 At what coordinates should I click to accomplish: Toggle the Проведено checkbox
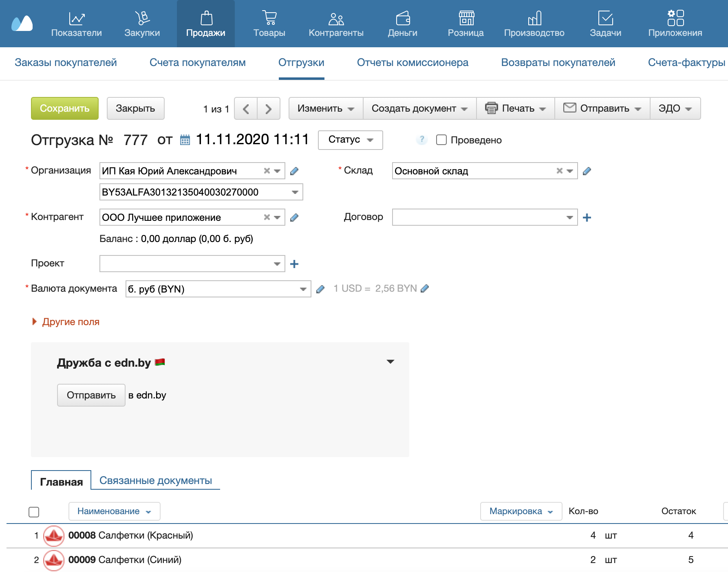441,140
